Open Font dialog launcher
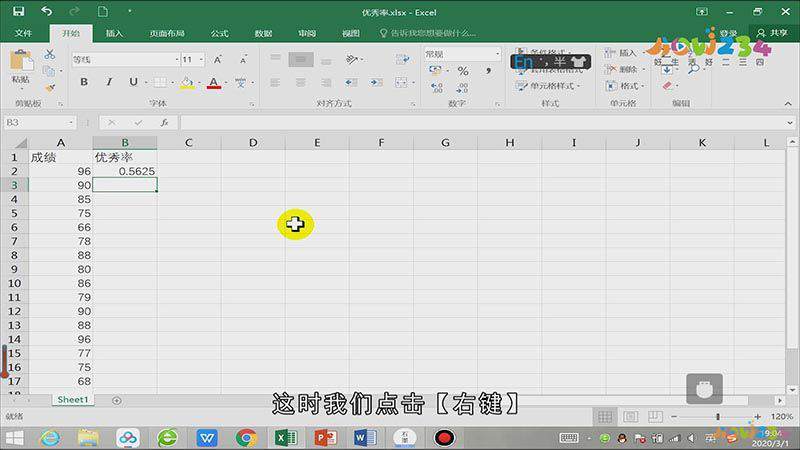This screenshot has width=800, height=450. (x=252, y=104)
